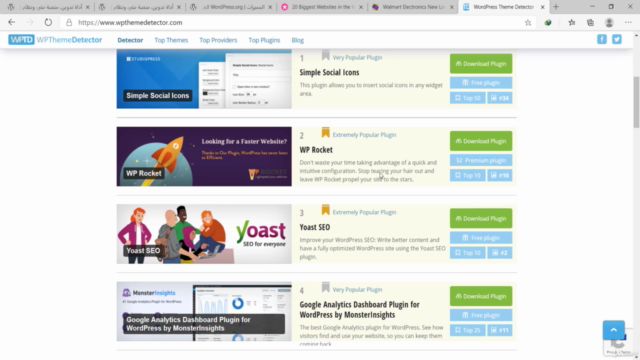This screenshot has height=360, width=640.
Task: Click Download Plugin for Yoast SEO
Action: coord(481,218)
